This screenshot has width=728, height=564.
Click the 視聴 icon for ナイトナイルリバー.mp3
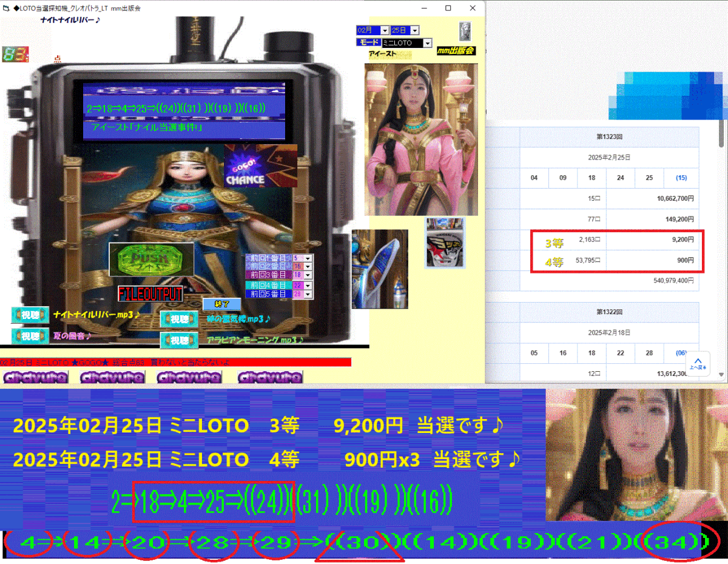pos(30,315)
